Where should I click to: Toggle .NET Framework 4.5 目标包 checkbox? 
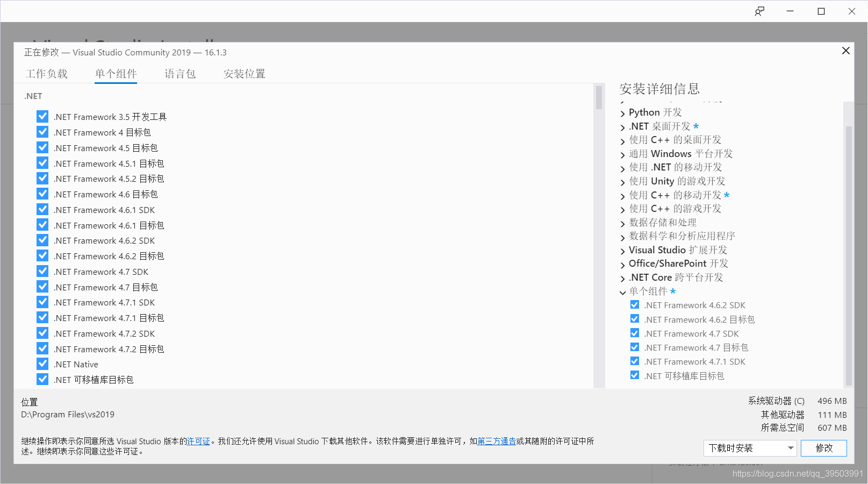click(42, 147)
